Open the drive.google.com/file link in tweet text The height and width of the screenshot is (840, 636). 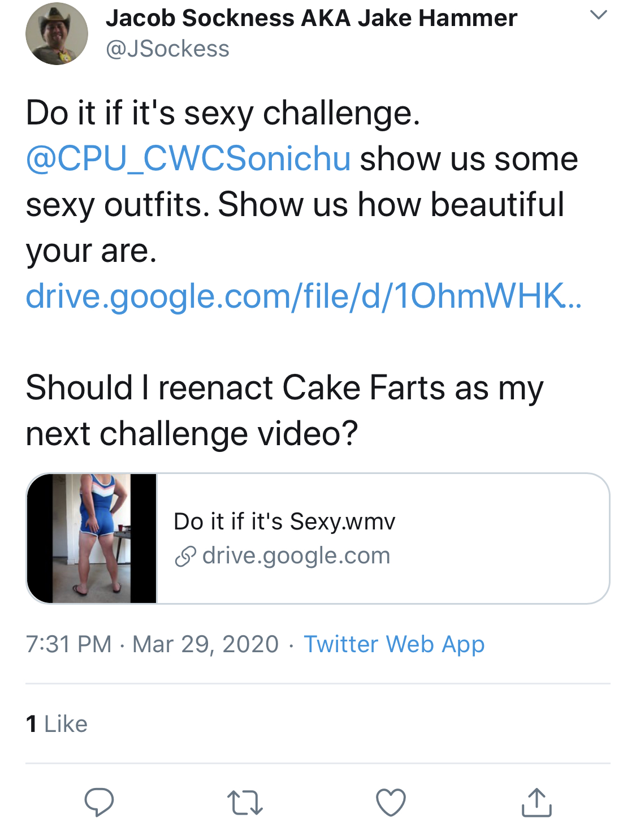click(304, 296)
